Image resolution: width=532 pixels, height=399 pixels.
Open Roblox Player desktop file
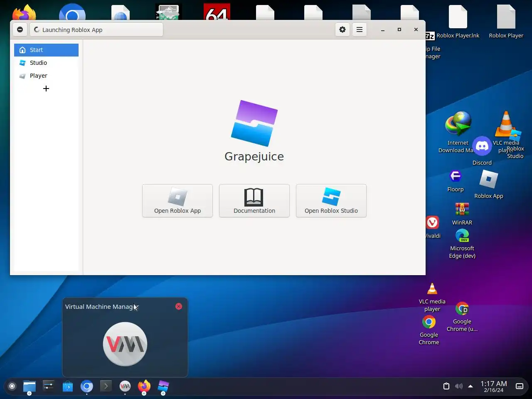506,22
